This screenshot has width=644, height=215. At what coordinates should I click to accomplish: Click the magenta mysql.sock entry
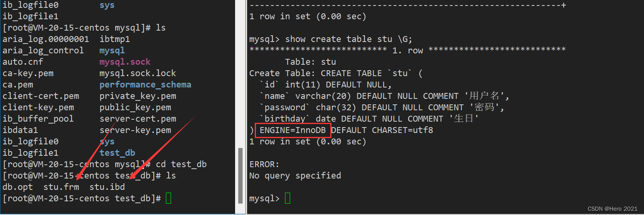(125, 62)
